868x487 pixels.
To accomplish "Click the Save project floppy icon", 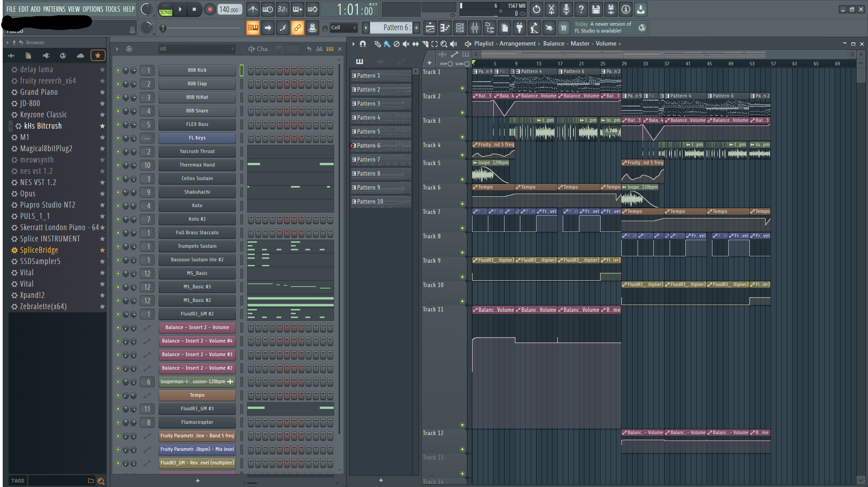I will [596, 9].
